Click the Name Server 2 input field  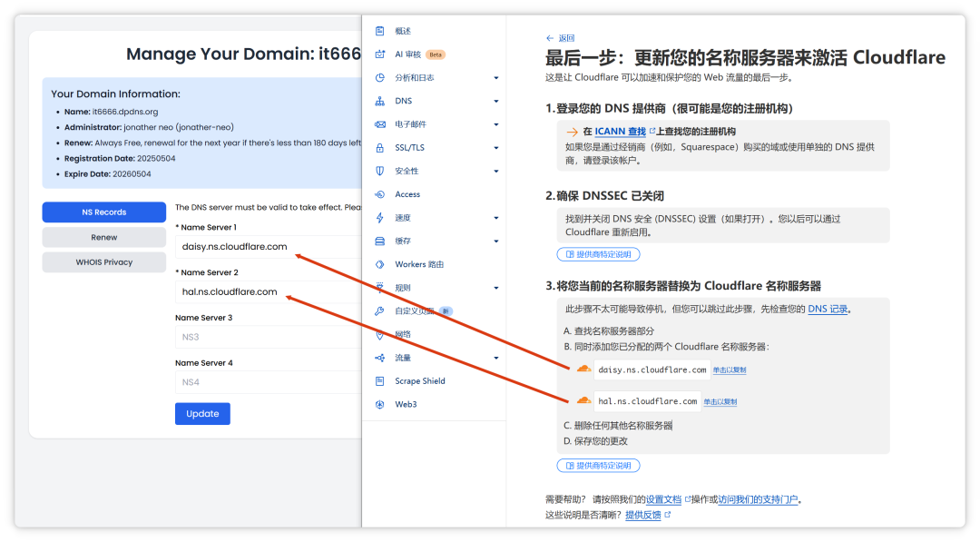pos(269,292)
